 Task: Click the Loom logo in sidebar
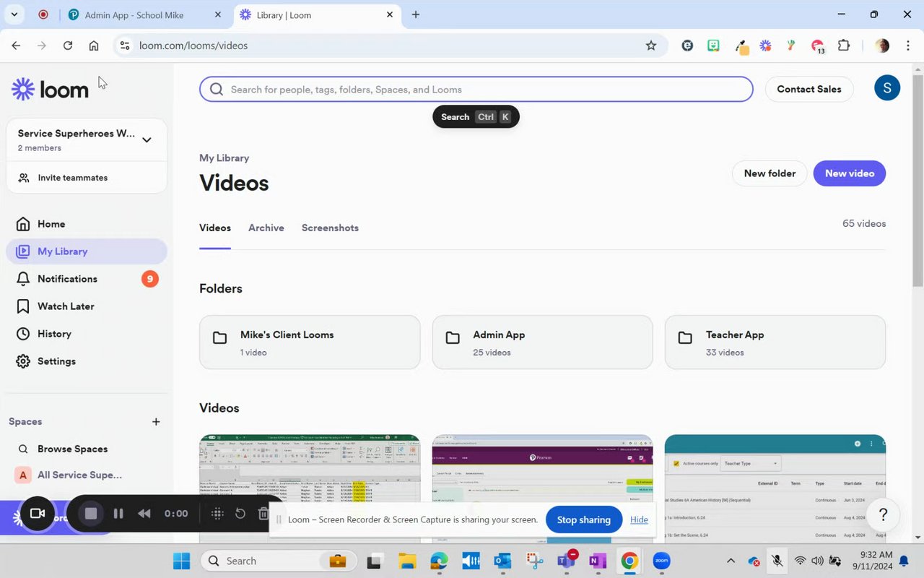[50, 89]
